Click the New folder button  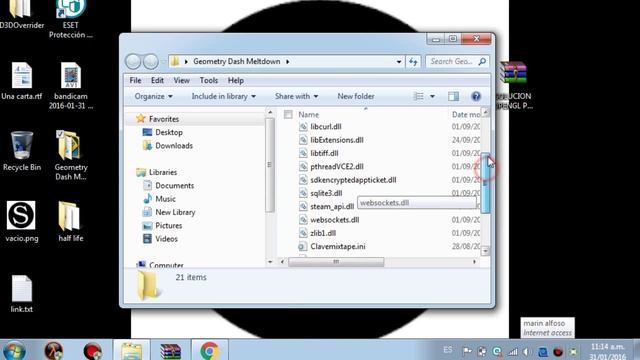pos(356,96)
